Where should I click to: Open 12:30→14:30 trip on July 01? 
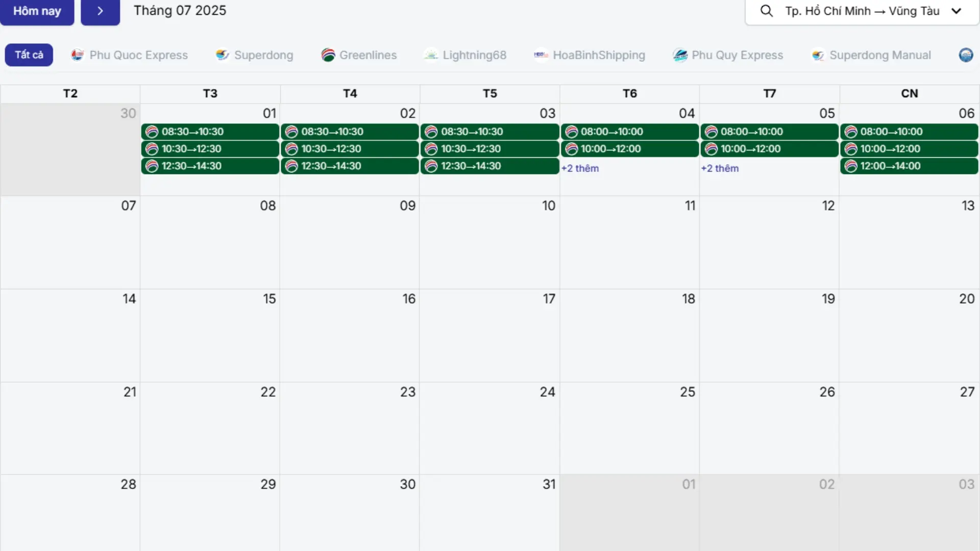pyautogui.click(x=210, y=166)
